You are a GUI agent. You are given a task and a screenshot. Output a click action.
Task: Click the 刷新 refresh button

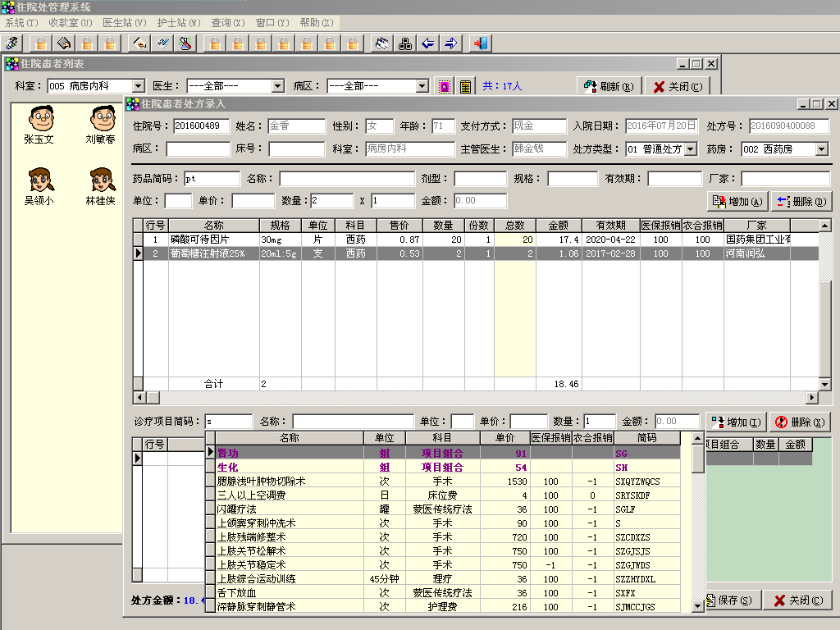[609, 86]
